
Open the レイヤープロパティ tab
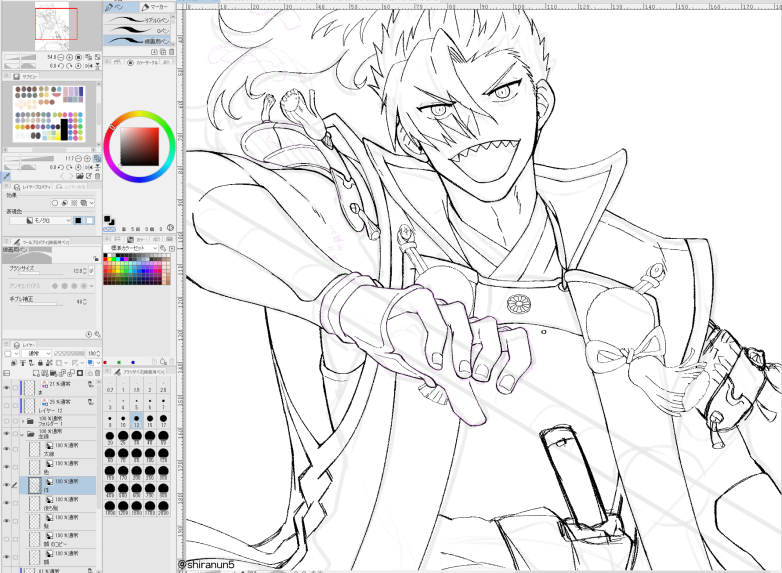pyautogui.click(x=32, y=187)
